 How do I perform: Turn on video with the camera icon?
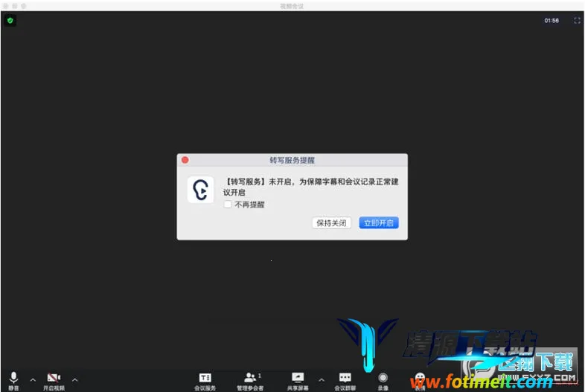(54, 379)
